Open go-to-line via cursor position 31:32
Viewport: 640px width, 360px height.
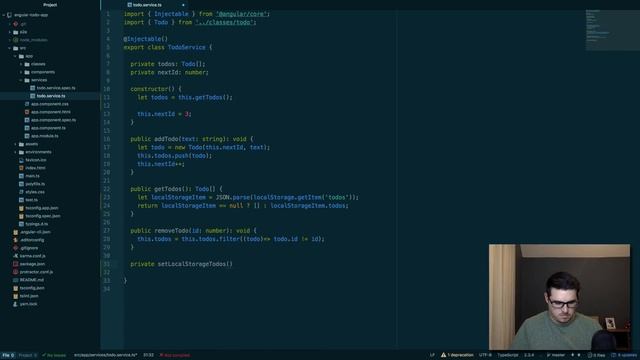click(149, 355)
